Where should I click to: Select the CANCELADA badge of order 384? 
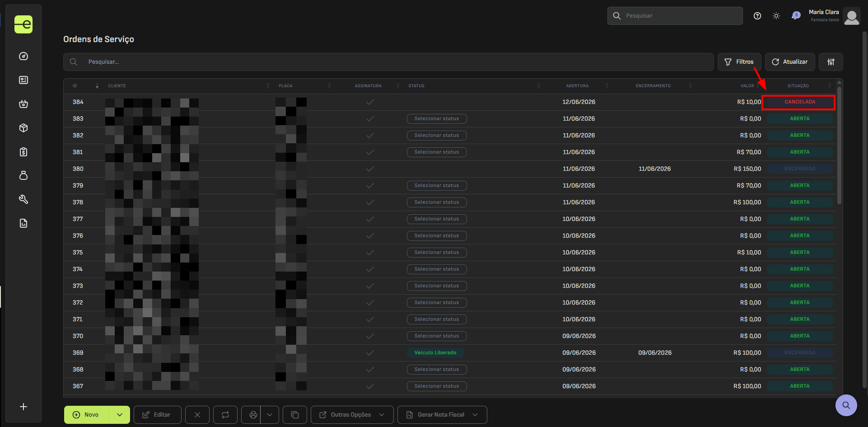(800, 102)
